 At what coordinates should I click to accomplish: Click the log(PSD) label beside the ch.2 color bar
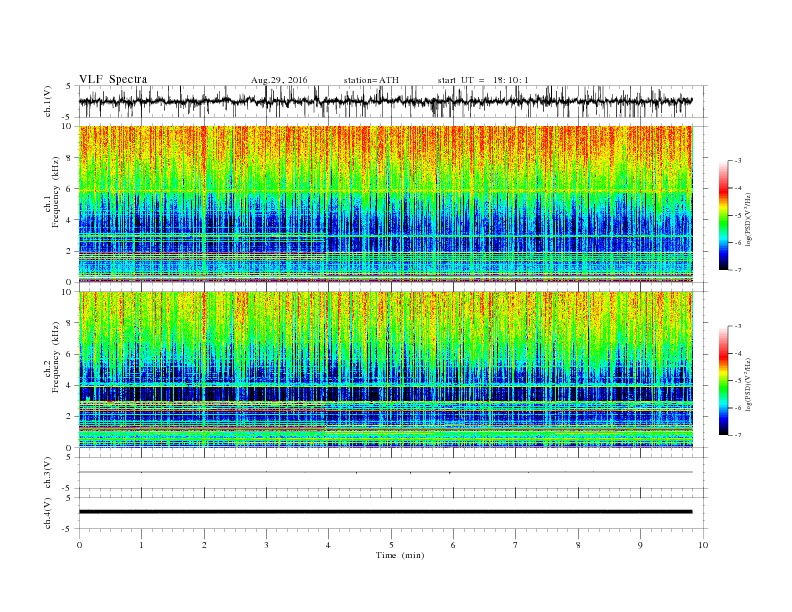749,384
